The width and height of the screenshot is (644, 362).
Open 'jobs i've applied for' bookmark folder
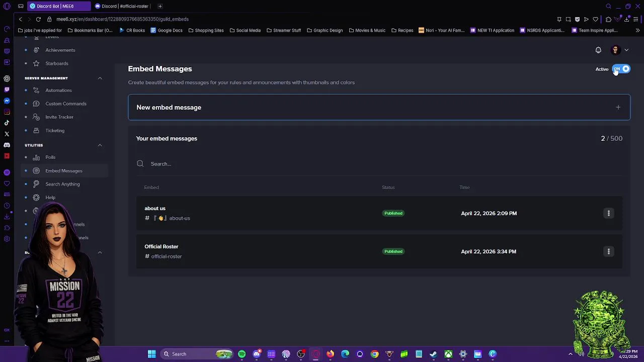tap(40, 30)
